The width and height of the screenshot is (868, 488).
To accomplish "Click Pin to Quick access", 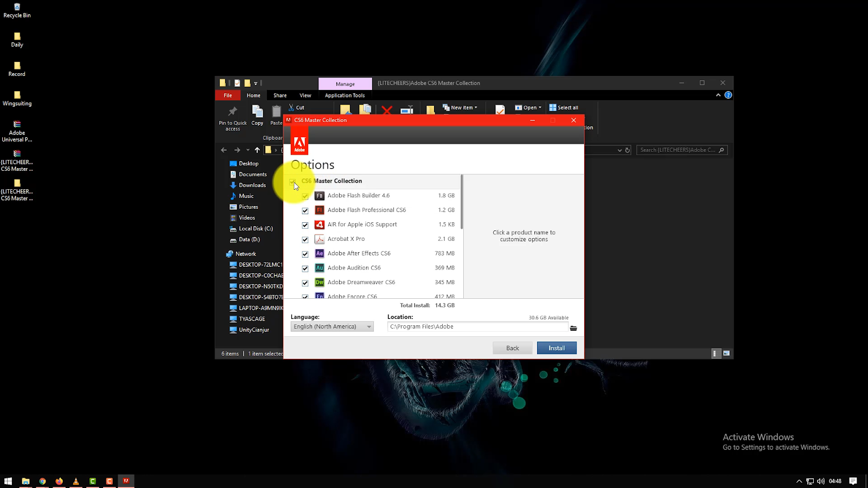I will click(233, 118).
